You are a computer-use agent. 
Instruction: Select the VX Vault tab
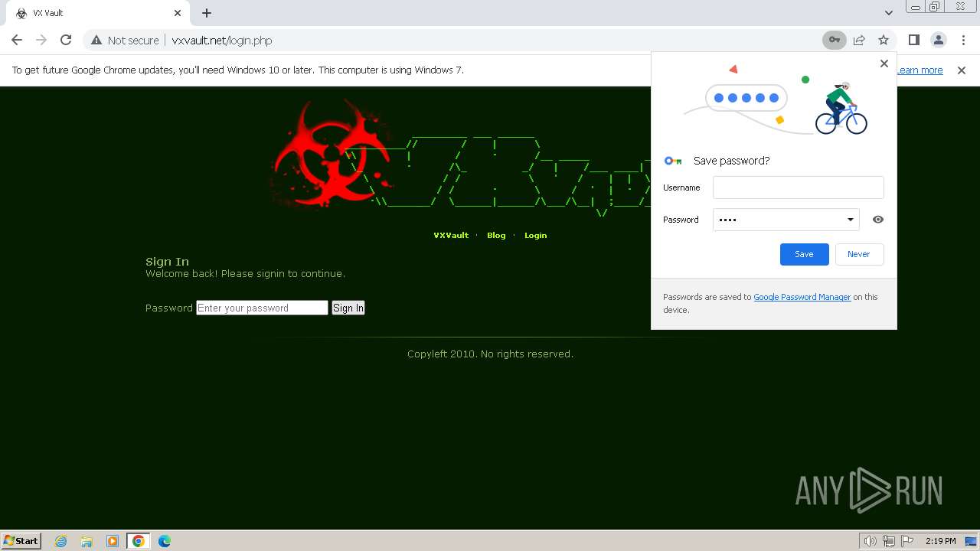click(x=99, y=13)
